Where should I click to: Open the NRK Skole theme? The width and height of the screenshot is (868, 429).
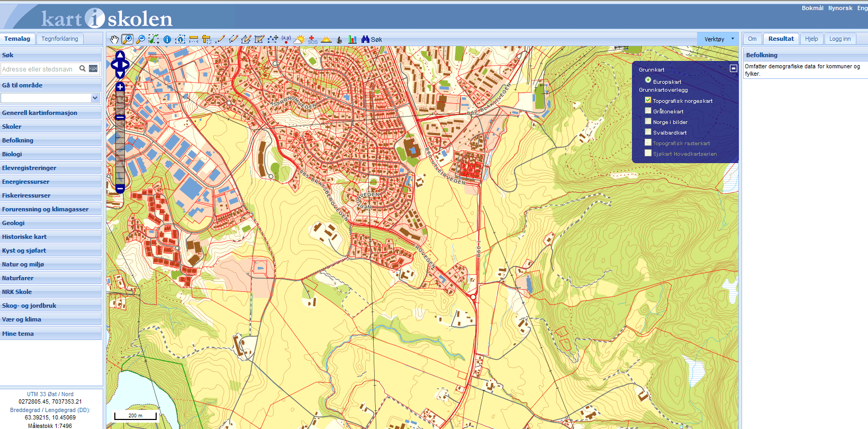coord(51,292)
